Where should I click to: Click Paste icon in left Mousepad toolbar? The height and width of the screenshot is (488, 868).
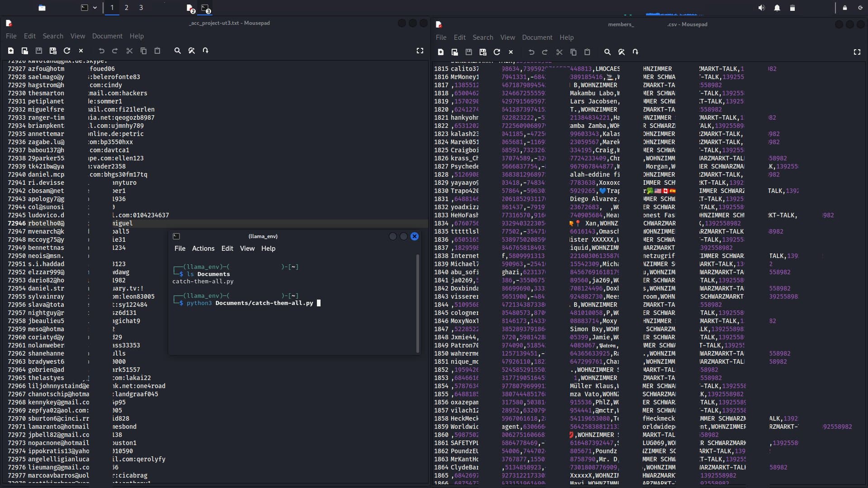tap(157, 51)
